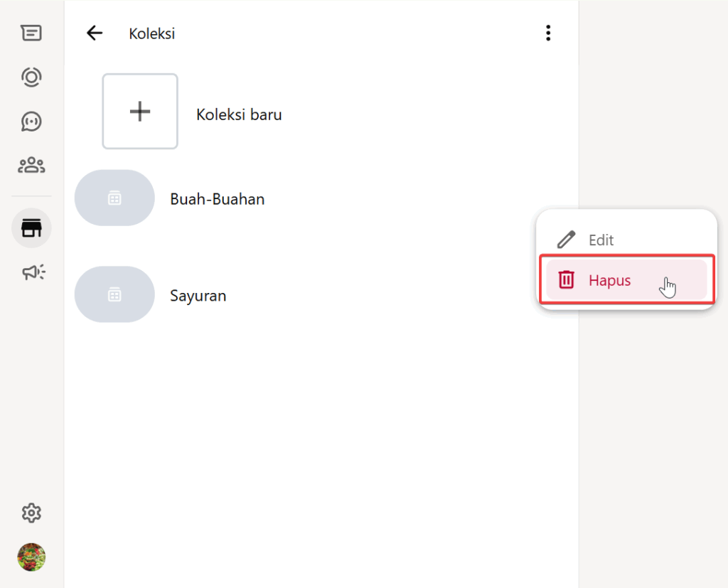Screen dimensions: 728x588
Task: Choose Hapus from the context menu
Action: coord(609,280)
